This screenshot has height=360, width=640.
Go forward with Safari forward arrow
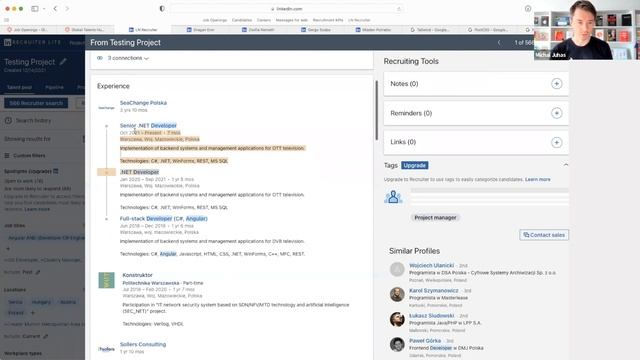67,9
